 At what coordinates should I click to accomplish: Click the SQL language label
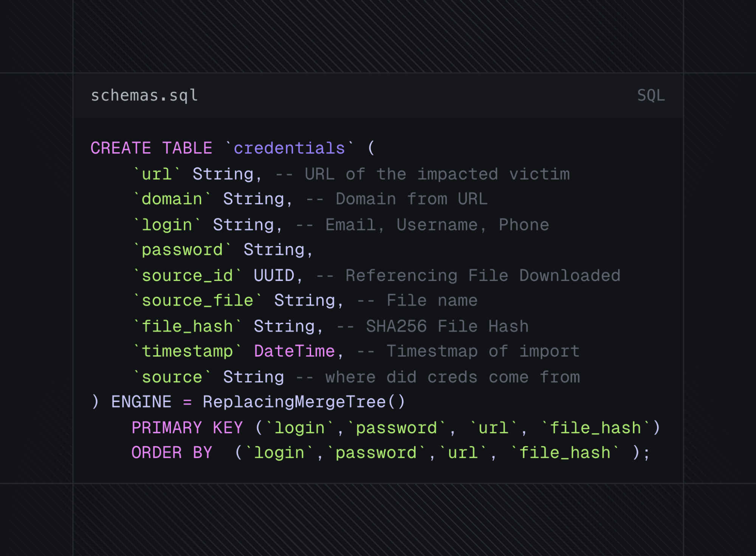click(651, 96)
